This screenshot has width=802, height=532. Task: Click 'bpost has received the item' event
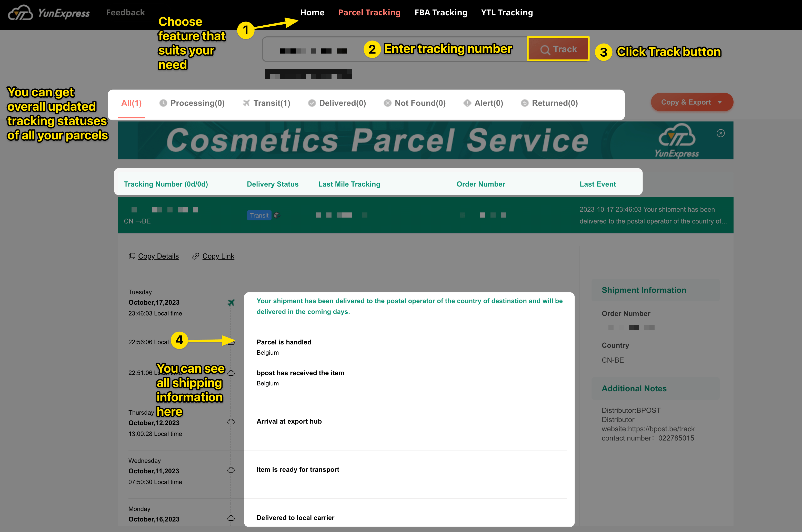300,373
